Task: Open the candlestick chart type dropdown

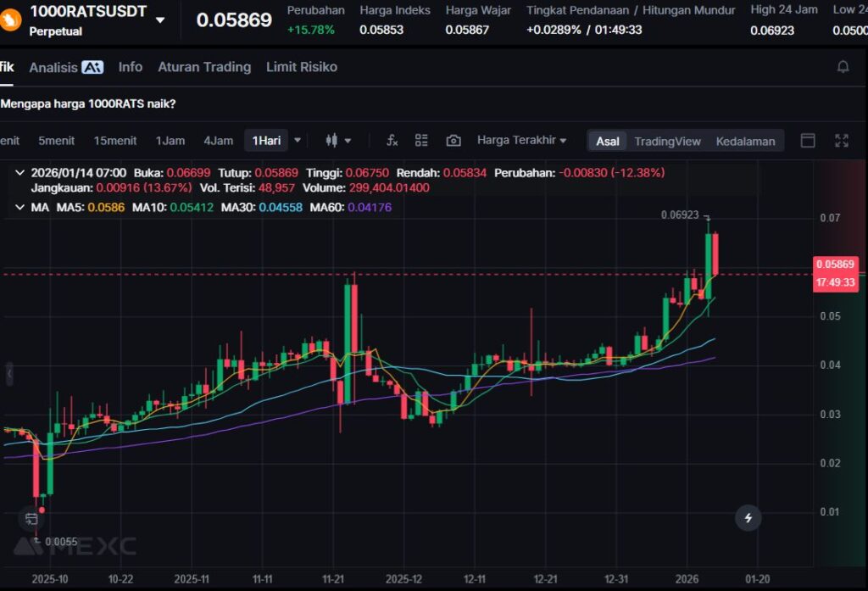Action: click(x=338, y=141)
